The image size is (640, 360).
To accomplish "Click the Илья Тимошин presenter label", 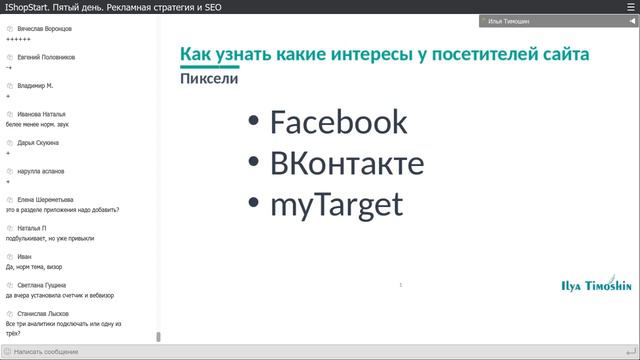I will [x=509, y=21].
